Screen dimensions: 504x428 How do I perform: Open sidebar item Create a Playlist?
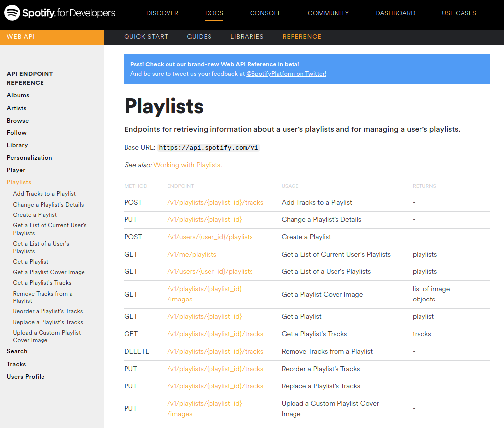click(35, 215)
